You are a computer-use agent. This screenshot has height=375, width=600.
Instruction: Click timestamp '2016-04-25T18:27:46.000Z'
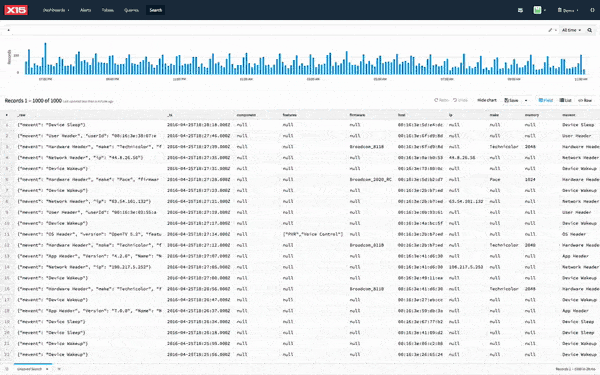199,136
